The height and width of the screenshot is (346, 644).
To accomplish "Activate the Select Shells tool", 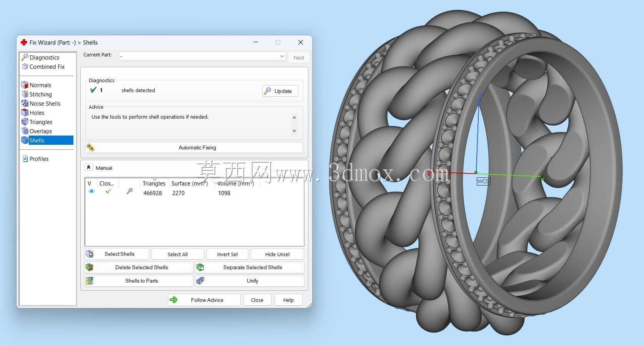I will 116,254.
